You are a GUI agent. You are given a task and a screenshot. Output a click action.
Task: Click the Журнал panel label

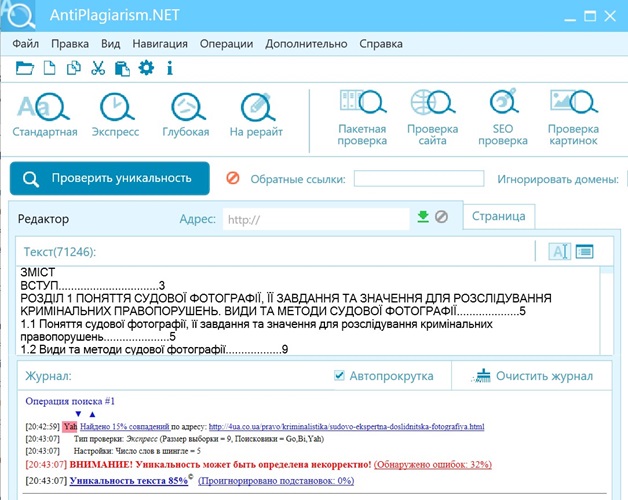pyautogui.click(x=48, y=376)
